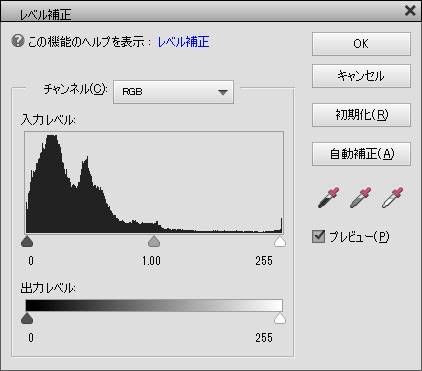Click the input shadow slider handle
This screenshot has width=422, height=371.
click(27, 241)
